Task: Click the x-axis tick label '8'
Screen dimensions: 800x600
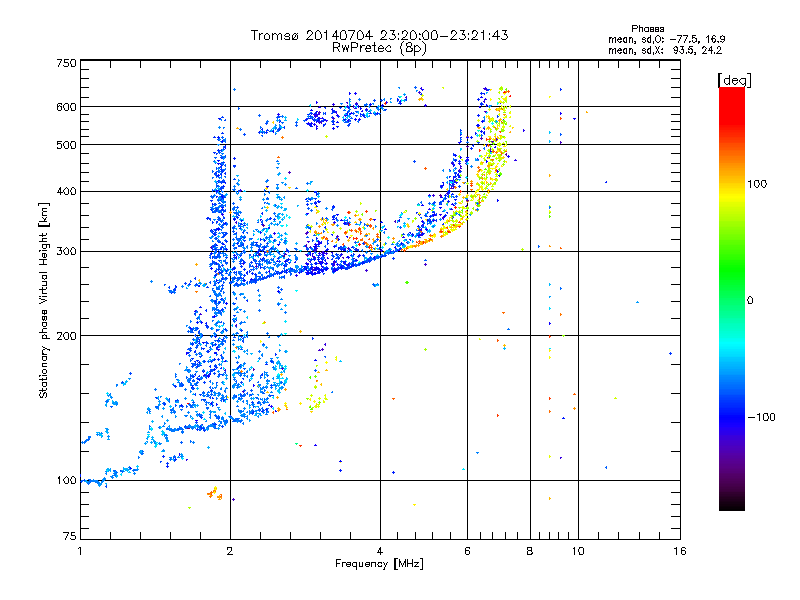Action: point(530,551)
